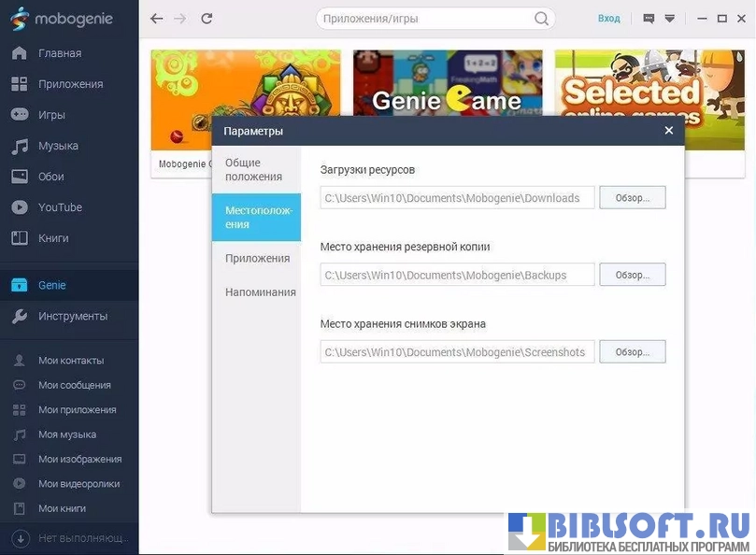Click the YouTube play icon in sidebar
This screenshot has height=555, width=756.
click(19, 207)
